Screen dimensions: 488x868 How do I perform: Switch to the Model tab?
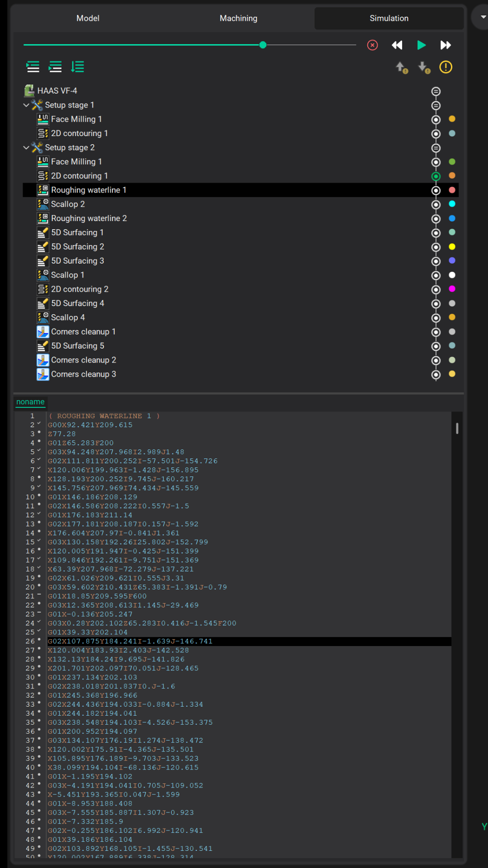pos(88,18)
